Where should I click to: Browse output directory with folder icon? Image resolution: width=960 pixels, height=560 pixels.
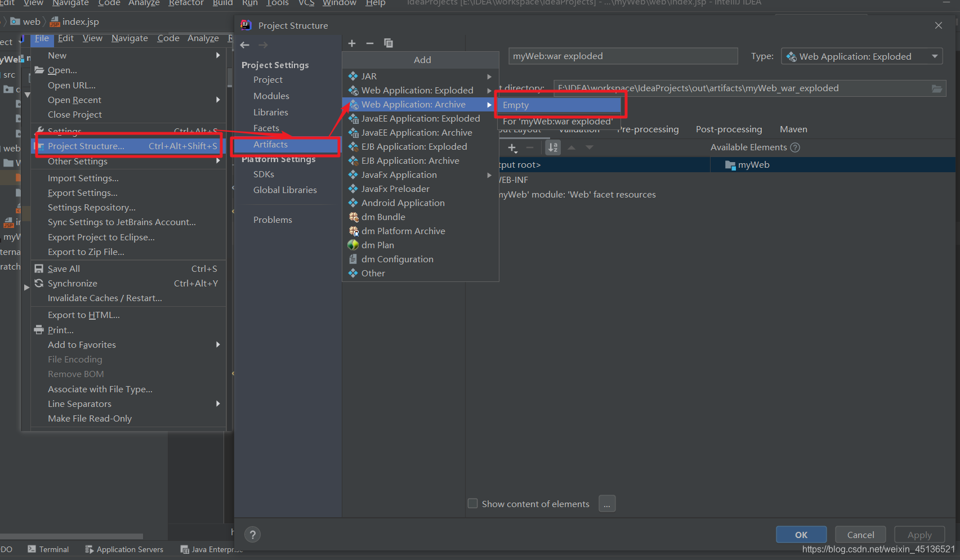(x=937, y=88)
